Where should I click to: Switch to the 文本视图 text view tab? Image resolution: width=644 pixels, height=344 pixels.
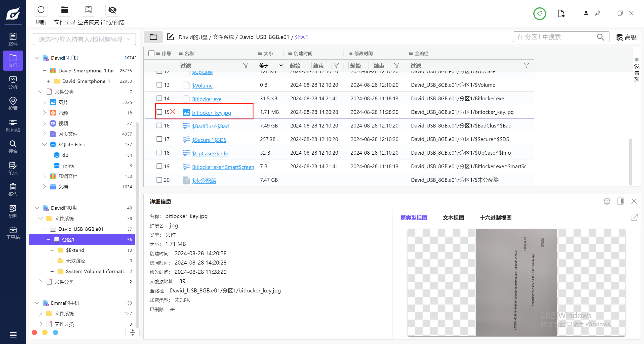[453, 218]
